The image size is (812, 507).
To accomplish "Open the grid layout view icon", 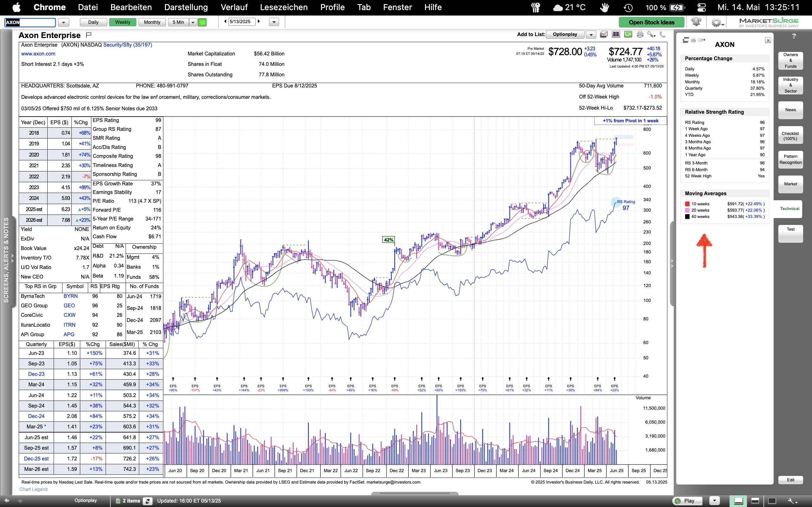I will point(616,35).
